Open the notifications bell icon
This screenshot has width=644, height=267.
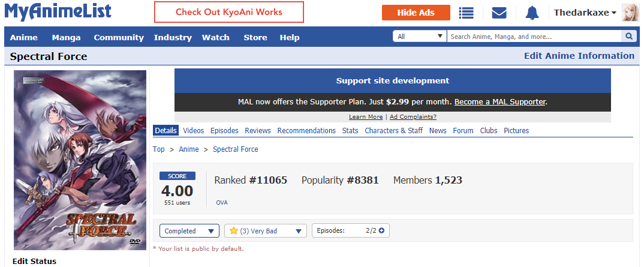(532, 13)
